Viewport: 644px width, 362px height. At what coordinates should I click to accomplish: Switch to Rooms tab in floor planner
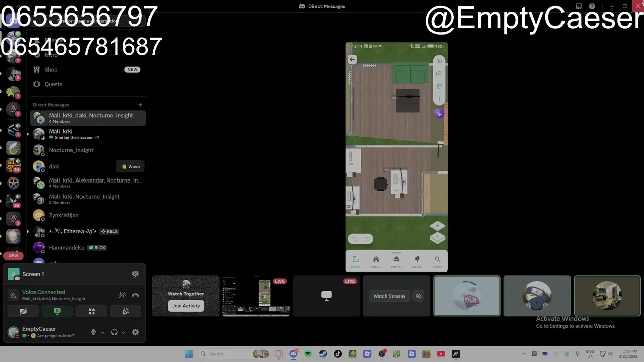tap(355, 261)
